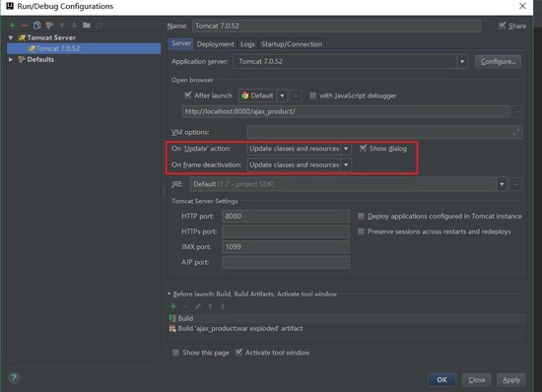Switch to Logs tab
The height and width of the screenshot is (392, 542).
point(247,44)
